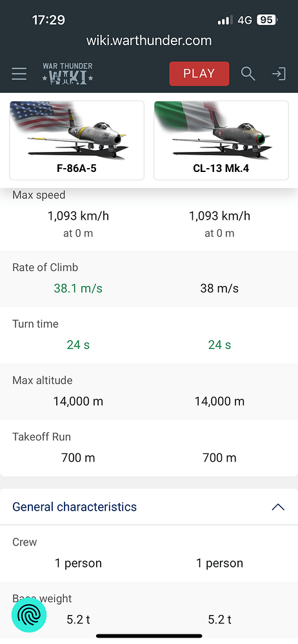The height and width of the screenshot is (644, 298).
Task: Tap the battery indicator in status bar
Action: [267, 20]
